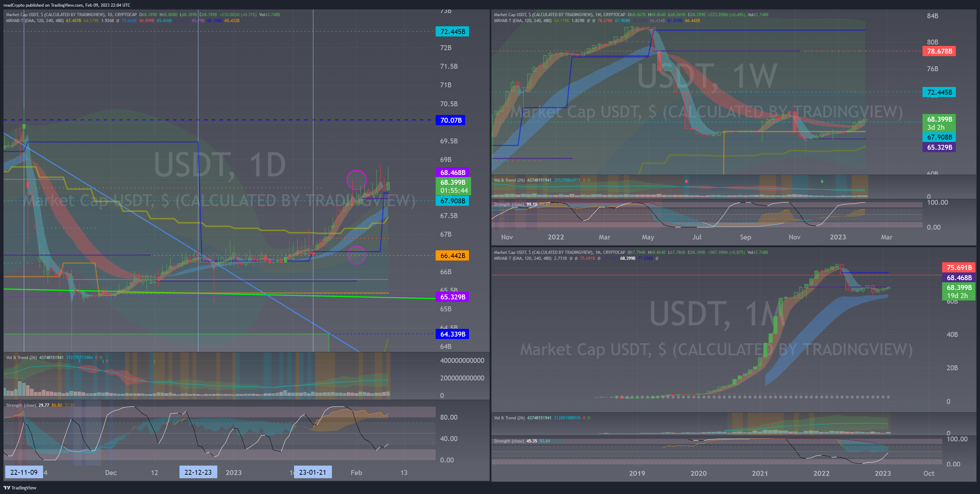Image resolution: width=980 pixels, height=494 pixels.
Task: Click the Vol & Trend (26) legend in the 1D pane
Action: [x=21, y=357]
